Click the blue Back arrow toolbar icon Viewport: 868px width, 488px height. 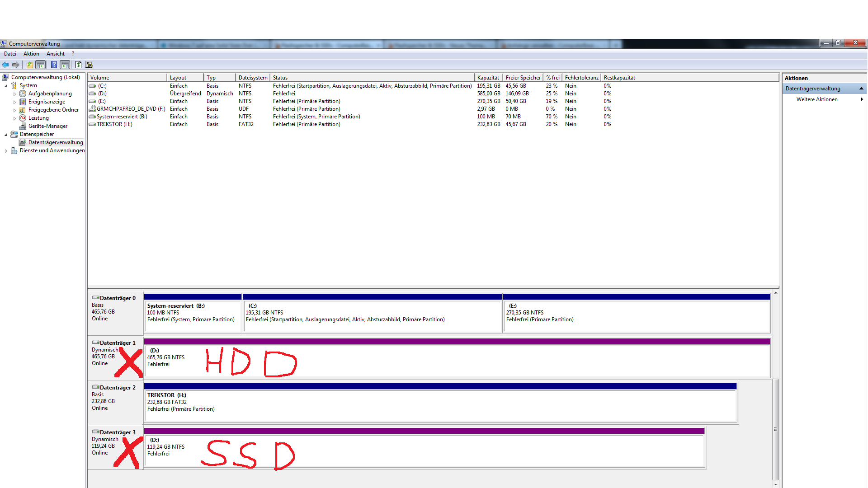(x=5, y=65)
